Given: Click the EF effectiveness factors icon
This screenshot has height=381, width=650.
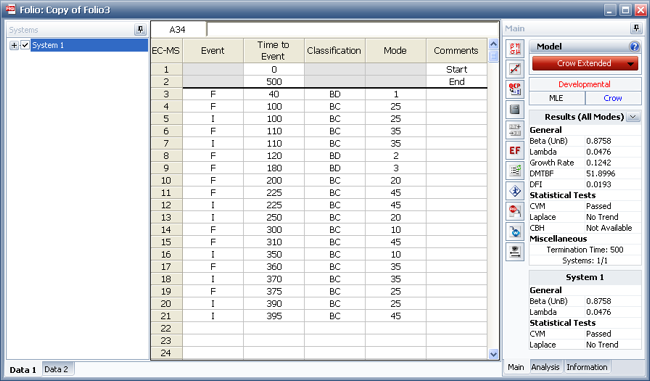Looking at the screenshot, I should point(515,150).
